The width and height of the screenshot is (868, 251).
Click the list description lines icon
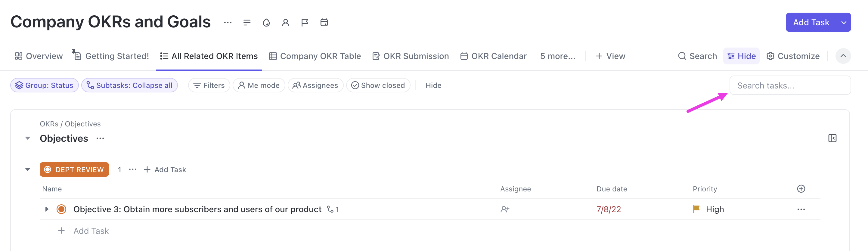(247, 22)
